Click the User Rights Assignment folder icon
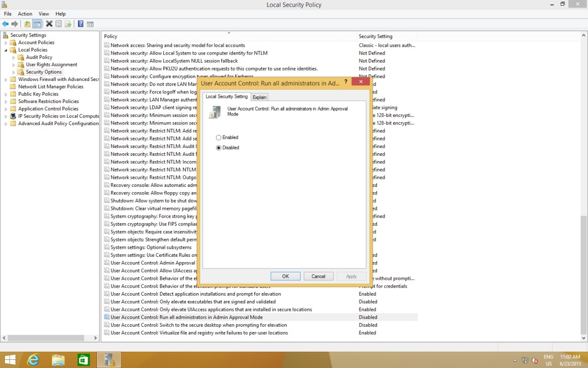This screenshot has height=368, width=588. tap(21, 65)
